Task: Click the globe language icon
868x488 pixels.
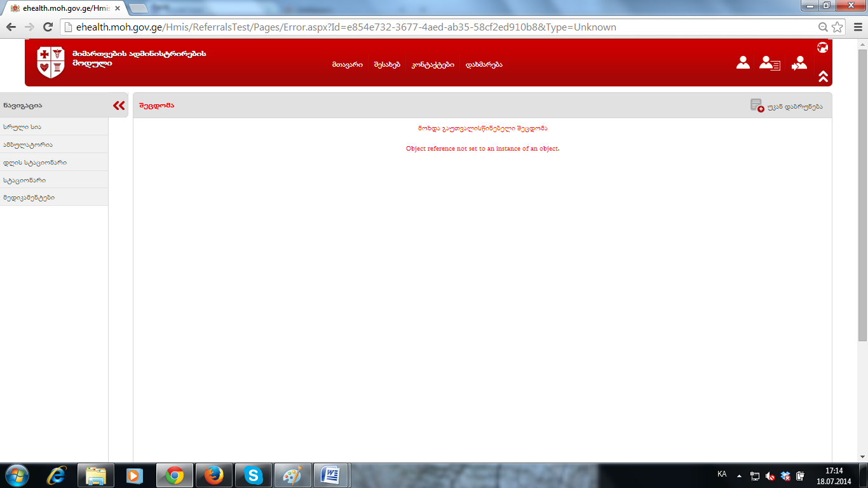Action: 822,47
